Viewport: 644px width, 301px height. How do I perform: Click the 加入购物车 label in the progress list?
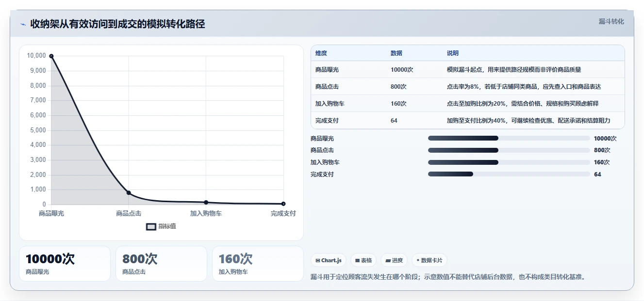tap(325, 162)
